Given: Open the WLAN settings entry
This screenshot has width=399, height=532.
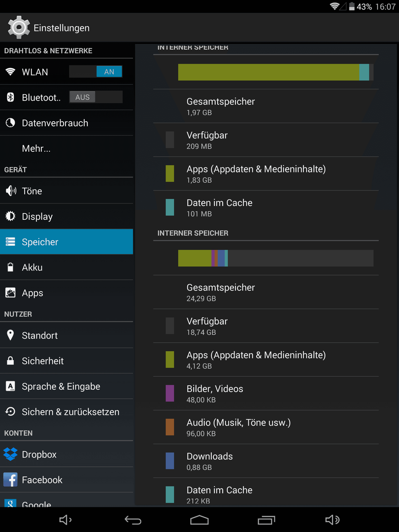Looking at the screenshot, I should pos(66,71).
